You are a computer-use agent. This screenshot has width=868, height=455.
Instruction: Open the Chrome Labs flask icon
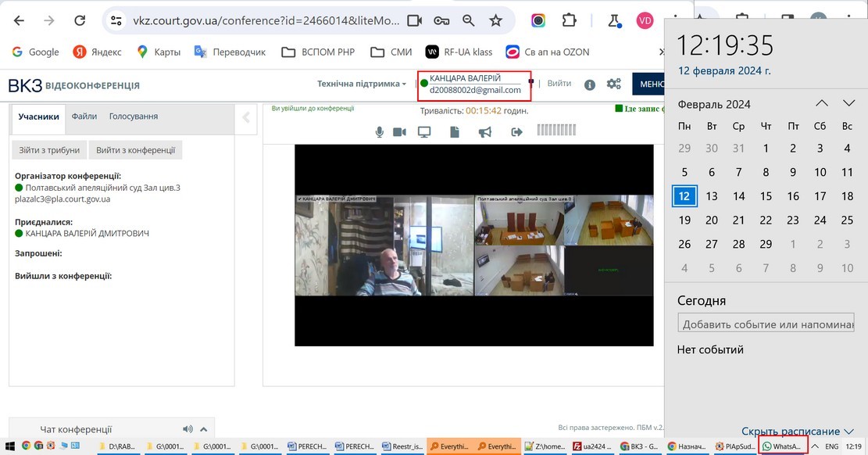[x=614, y=21]
